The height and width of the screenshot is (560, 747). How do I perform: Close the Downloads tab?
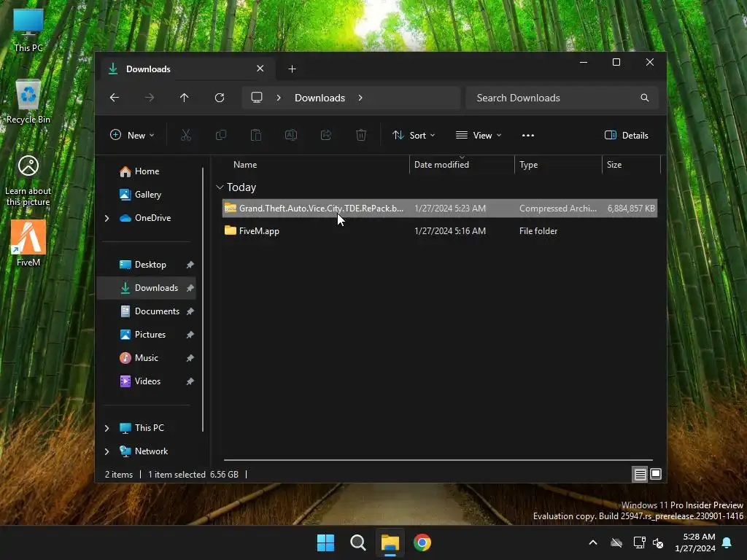(x=260, y=69)
